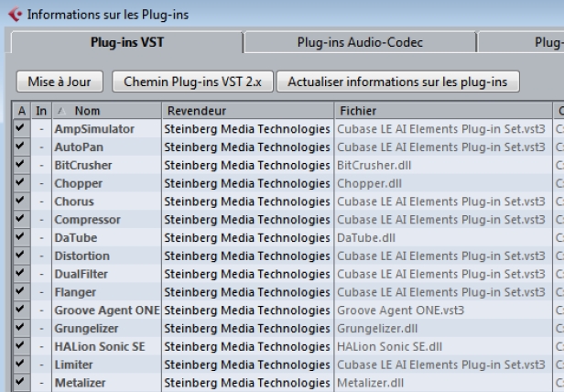
Task: Sort by the Revendeur column header
Action: point(248,111)
